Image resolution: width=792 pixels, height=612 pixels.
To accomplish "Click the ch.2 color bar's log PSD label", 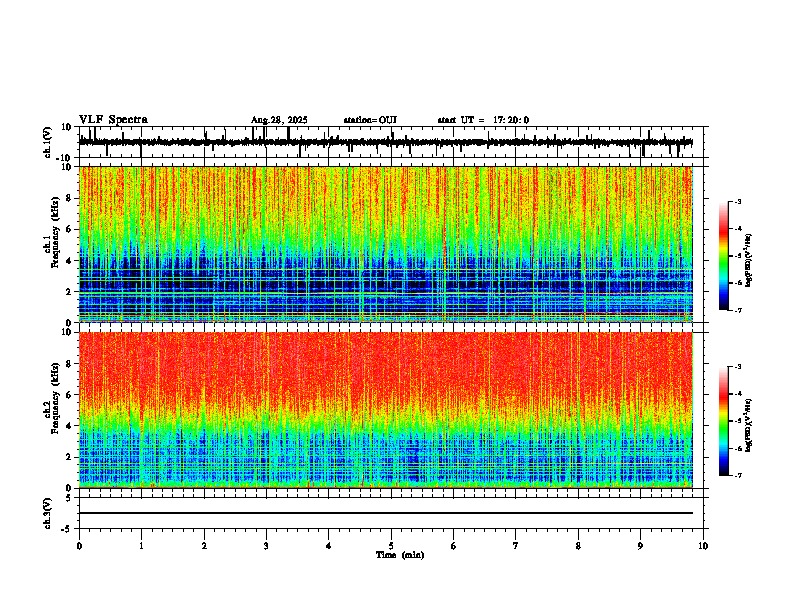I will (748, 425).
